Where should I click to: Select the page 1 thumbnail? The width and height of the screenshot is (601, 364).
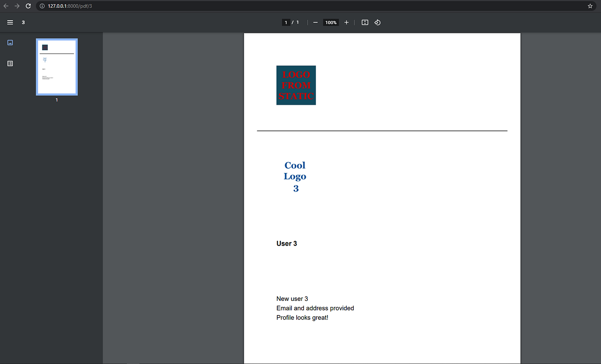(56, 67)
